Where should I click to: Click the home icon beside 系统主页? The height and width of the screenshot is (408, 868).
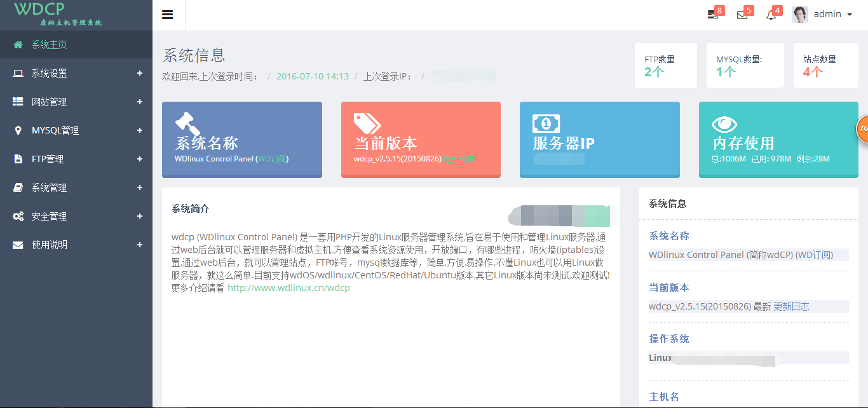[18, 44]
